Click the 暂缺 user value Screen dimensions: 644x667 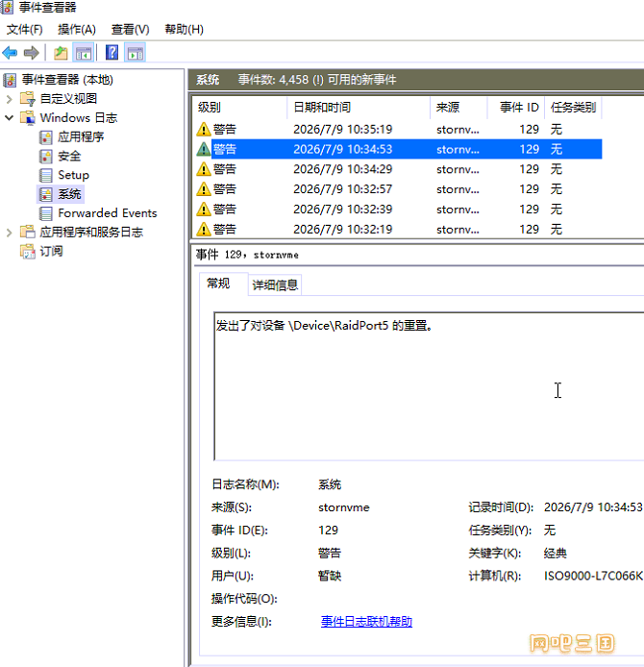pos(330,576)
